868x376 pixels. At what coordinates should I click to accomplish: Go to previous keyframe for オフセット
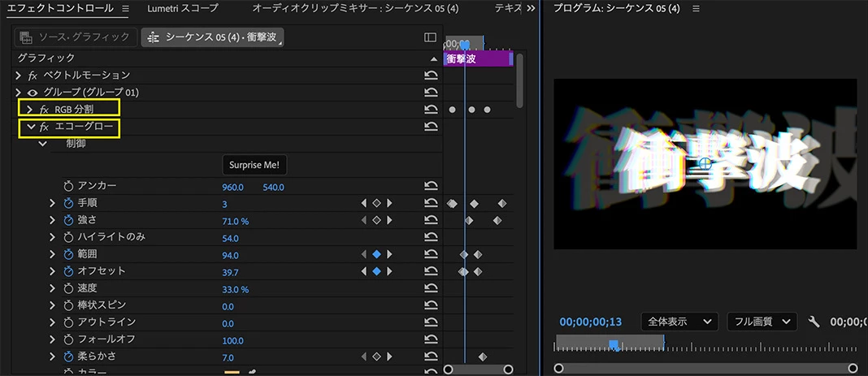coord(363,271)
